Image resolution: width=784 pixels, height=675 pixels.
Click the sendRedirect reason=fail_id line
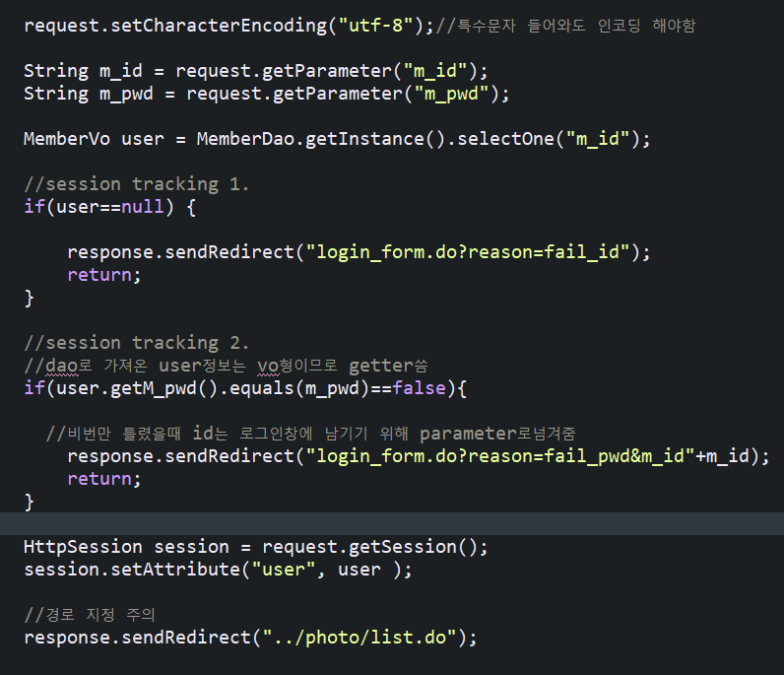(x=359, y=251)
